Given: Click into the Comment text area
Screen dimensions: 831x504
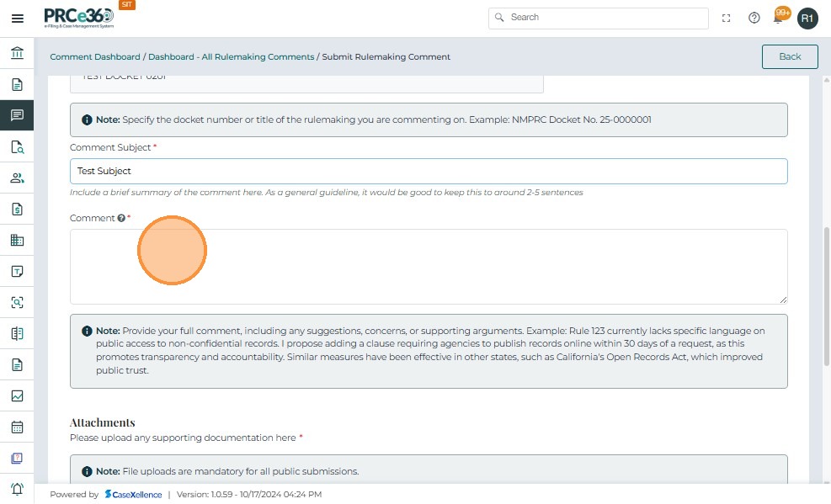Looking at the screenshot, I should tap(428, 266).
